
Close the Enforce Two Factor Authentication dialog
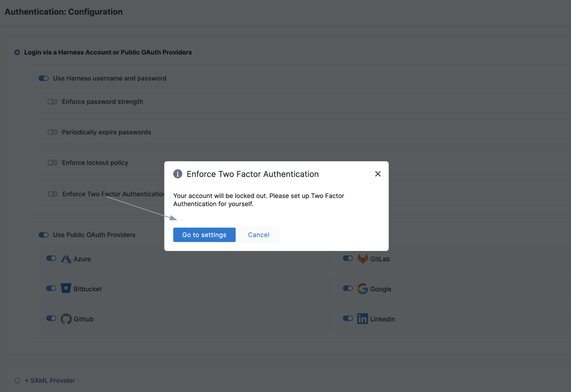click(378, 174)
